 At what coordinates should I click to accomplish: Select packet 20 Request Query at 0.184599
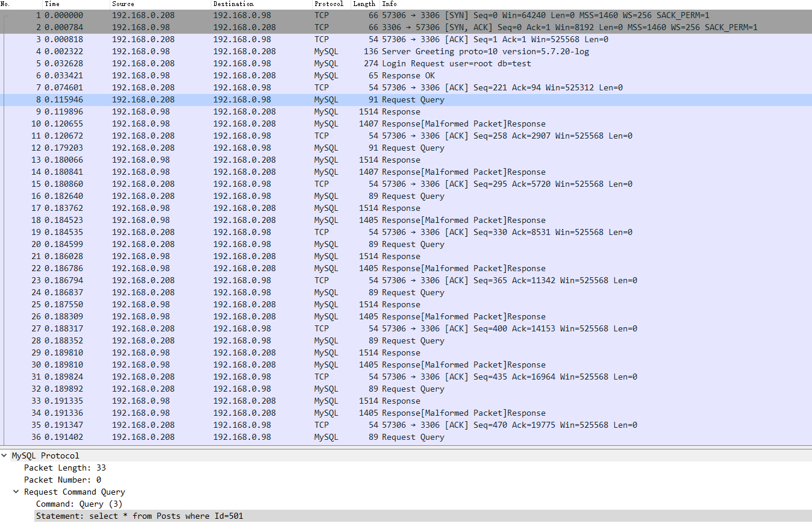point(406,244)
